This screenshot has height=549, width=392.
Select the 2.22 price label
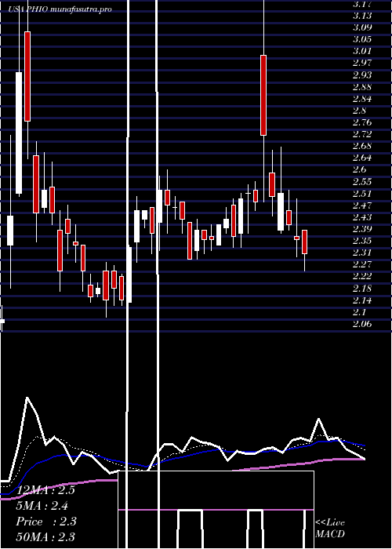pos(362,277)
